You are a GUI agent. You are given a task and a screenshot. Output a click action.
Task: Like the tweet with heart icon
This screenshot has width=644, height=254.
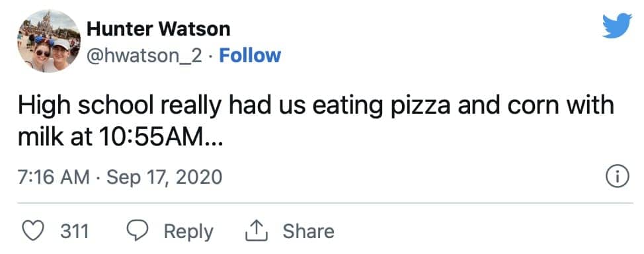pyautogui.click(x=32, y=231)
